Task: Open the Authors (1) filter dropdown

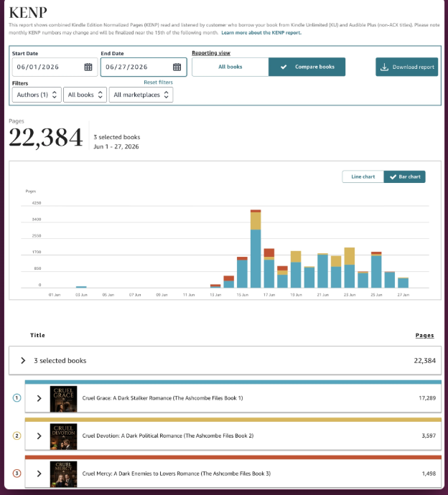Action: click(37, 95)
